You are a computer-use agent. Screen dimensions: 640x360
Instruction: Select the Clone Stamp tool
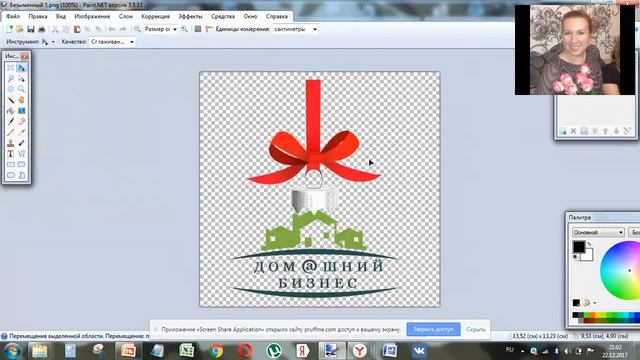tap(11, 143)
